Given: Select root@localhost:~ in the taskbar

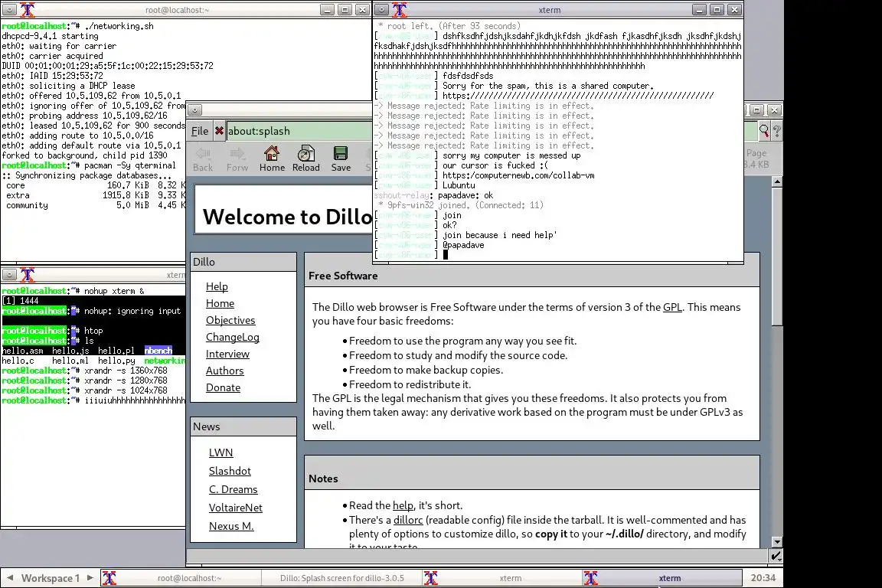Looking at the screenshot, I should [181, 578].
